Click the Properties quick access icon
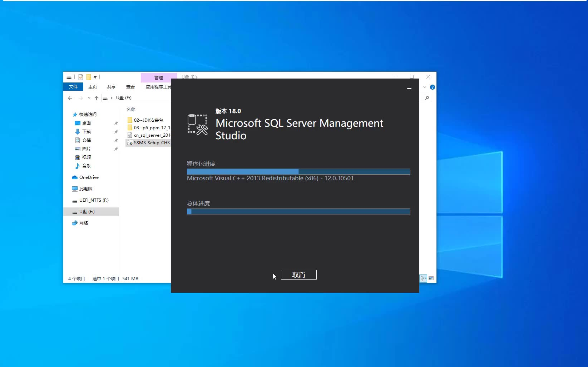 (81, 77)
